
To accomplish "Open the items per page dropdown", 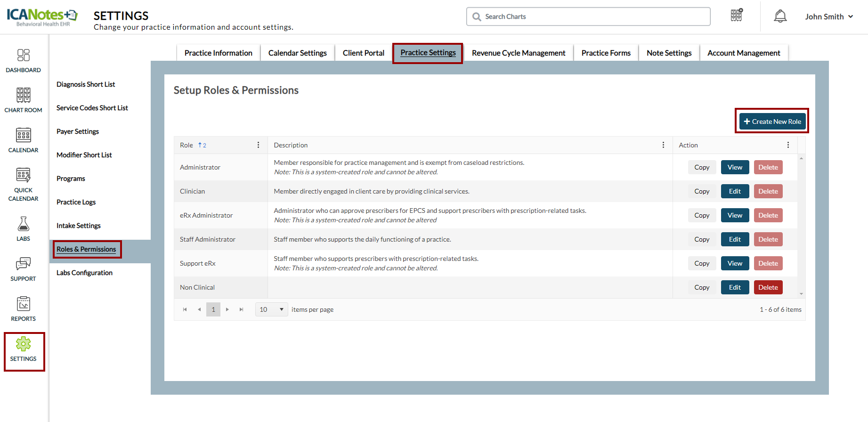I will click(272, 309).
